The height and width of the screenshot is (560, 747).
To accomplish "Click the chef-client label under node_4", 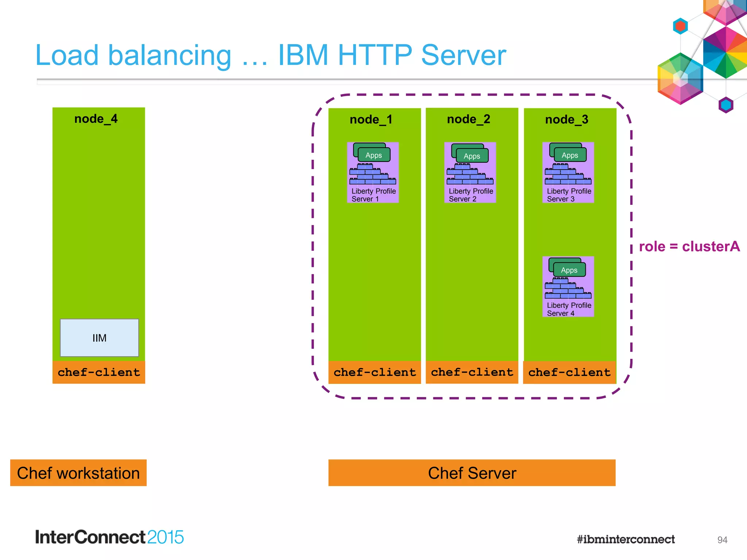I will coord(99,372).
